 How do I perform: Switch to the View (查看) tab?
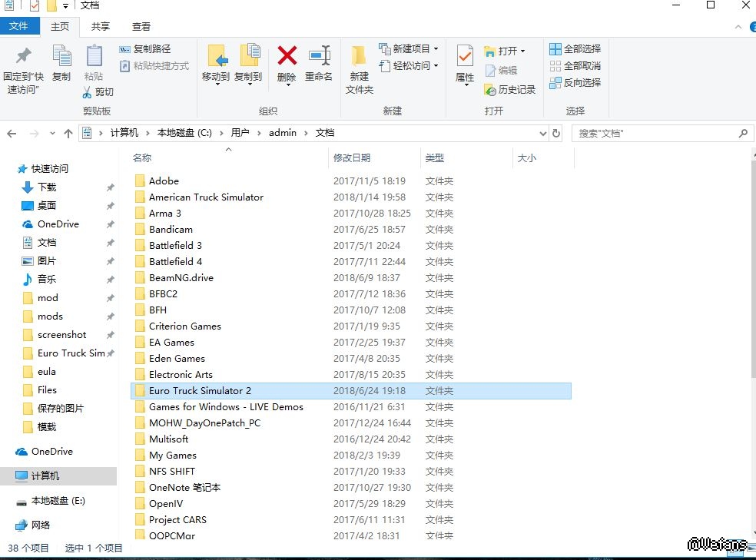(141, 27)
